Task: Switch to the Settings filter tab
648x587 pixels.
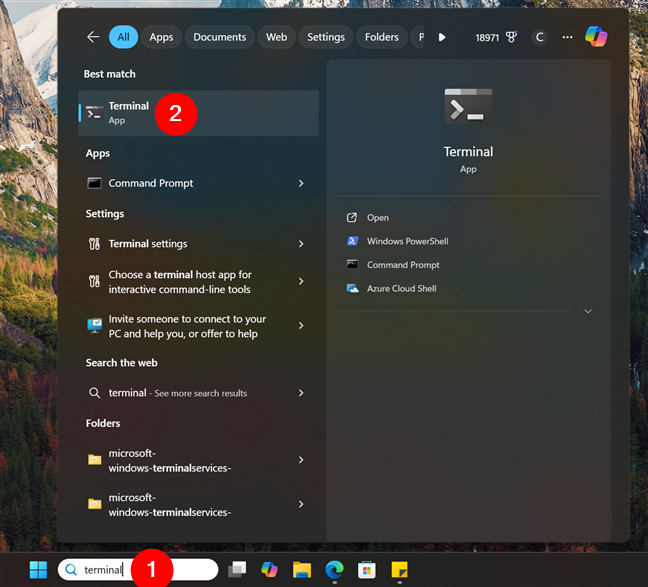Action: (x=326, y=37)
